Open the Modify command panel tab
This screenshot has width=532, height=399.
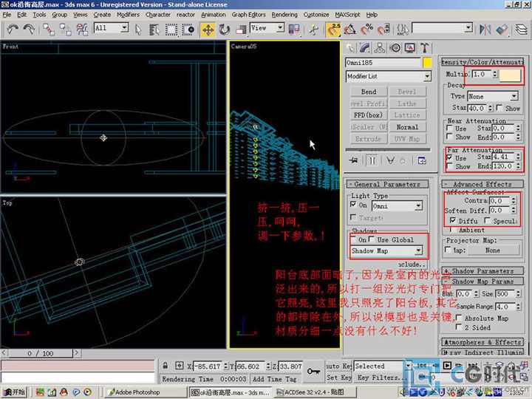(x=365, y=48)
